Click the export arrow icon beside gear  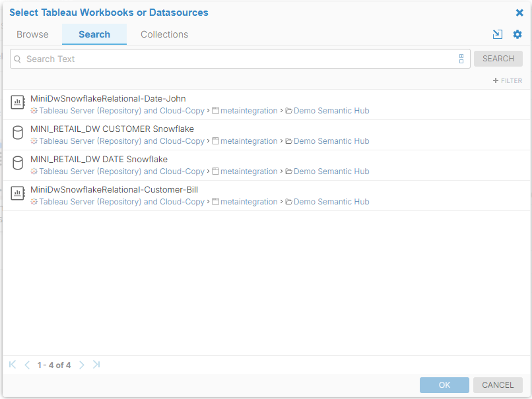coord(498,34)
